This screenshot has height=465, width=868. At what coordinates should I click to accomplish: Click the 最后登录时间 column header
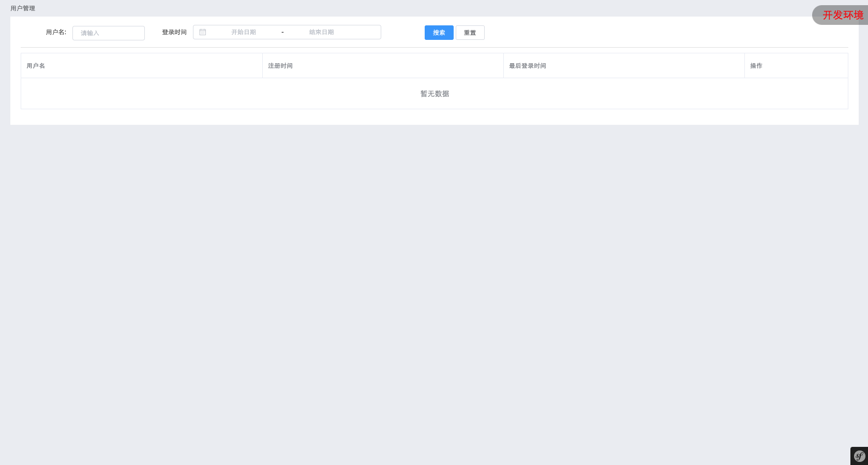pyautogui.click(x=528, y=66)
